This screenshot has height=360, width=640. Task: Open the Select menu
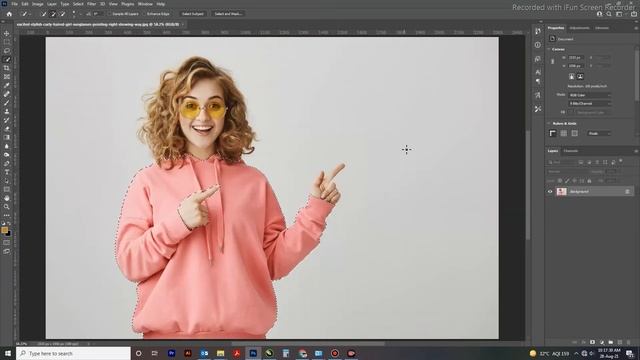click(x=78, y=4)
